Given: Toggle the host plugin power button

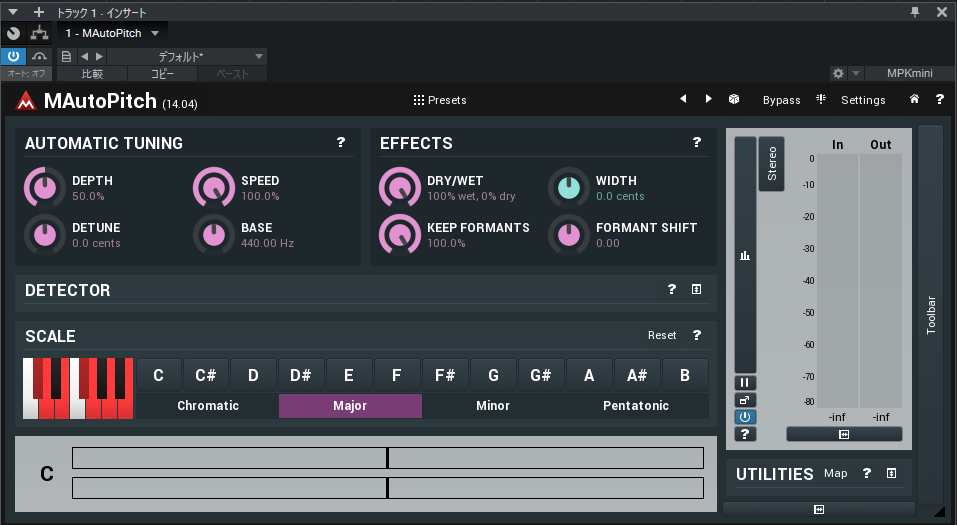Looking at the screenshot, I should [x=13, y=57].
